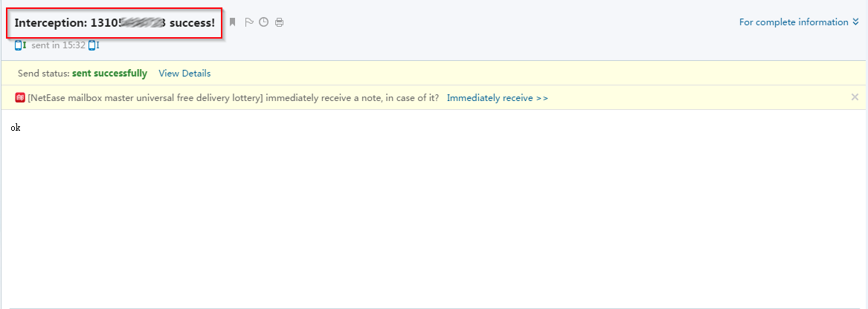Click the phone icon after 'sent in 15:32'
The height and width of the screenshot is (309, 868).
click(91, 45)
